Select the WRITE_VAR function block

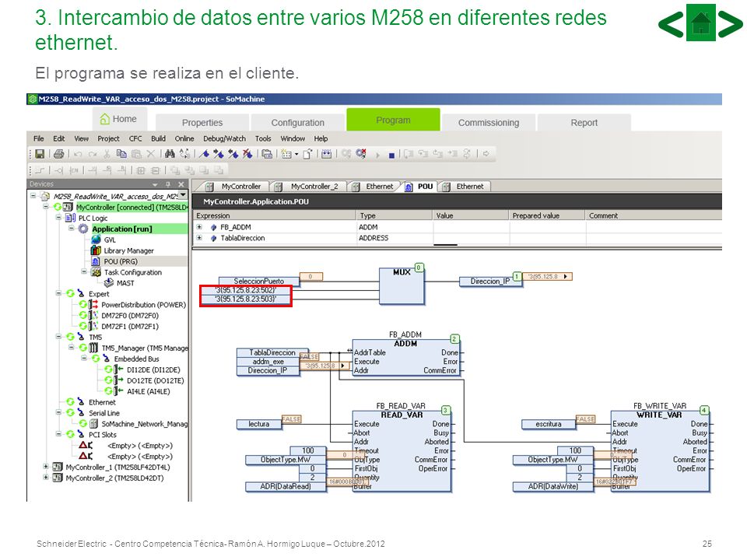(660, 451)
